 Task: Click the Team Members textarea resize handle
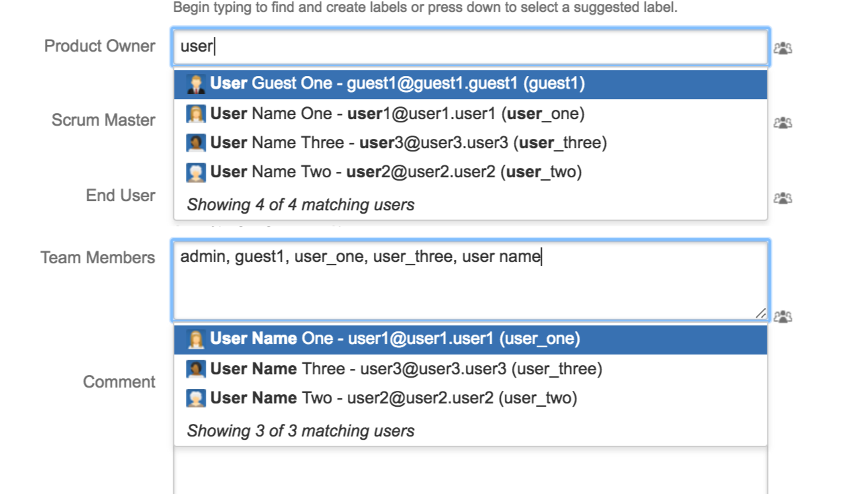click(761, 313)
